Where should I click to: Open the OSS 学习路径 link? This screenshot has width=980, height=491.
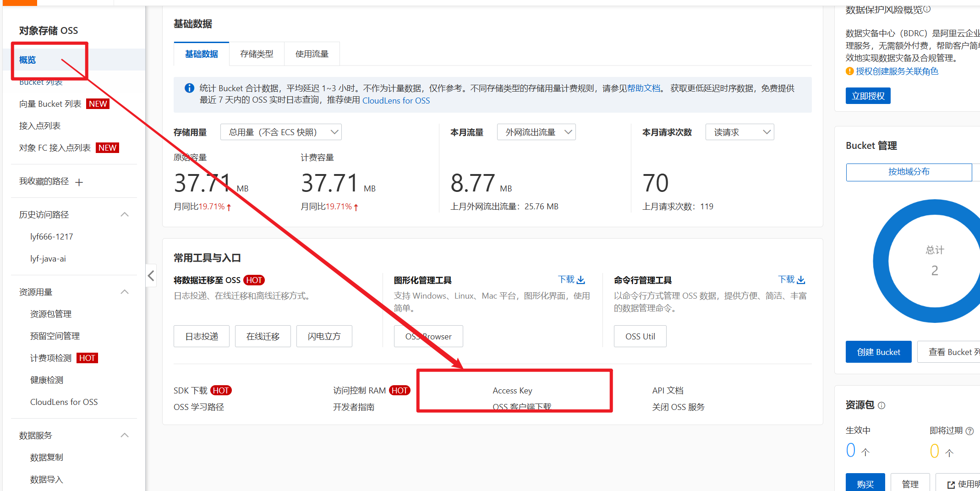(x=199, y=407)
